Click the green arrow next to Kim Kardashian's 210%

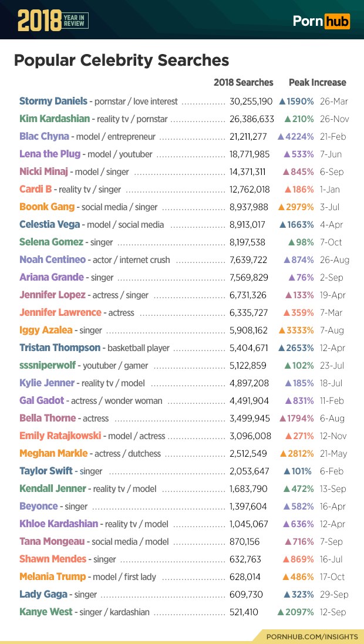point(287,119)
